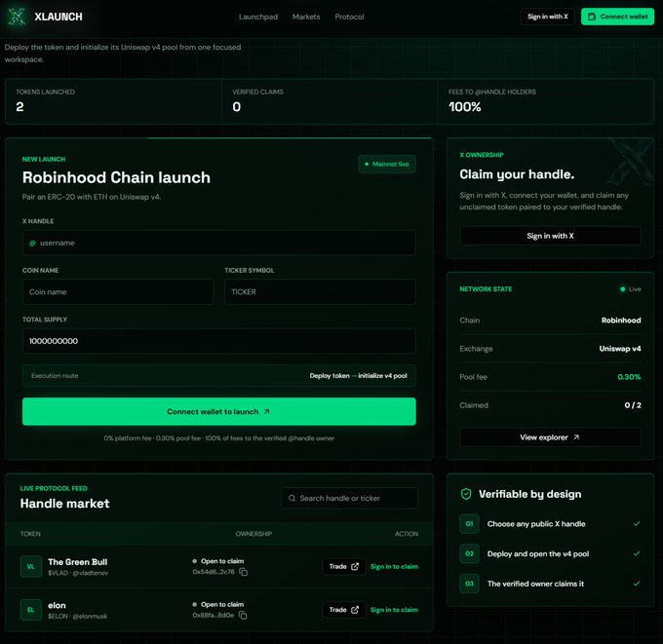The height and width of the screenshot is (644, 663).
Task: Click the shield icon beside Verifiable by design
Action: tap(466, 494)
